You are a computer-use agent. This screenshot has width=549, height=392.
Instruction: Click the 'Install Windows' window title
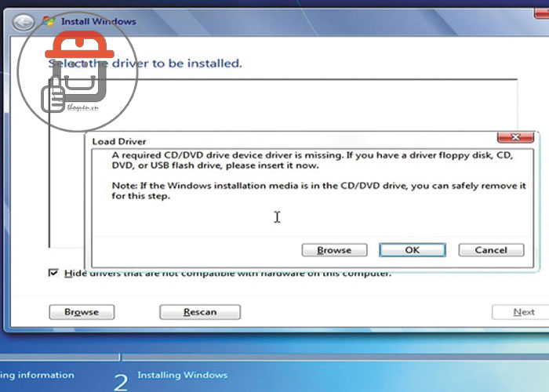[98, 21]
